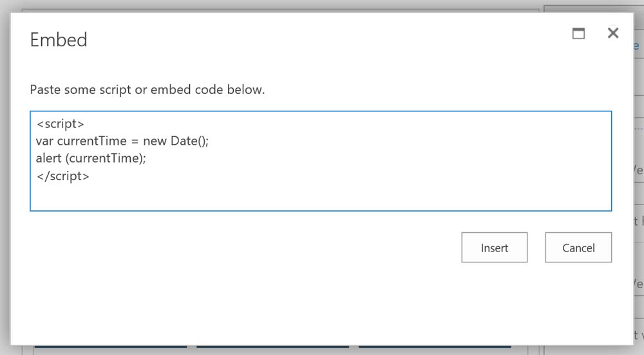Click empty dialog area below the buttons
Screen dimensions: 644x355
(322, 302)
